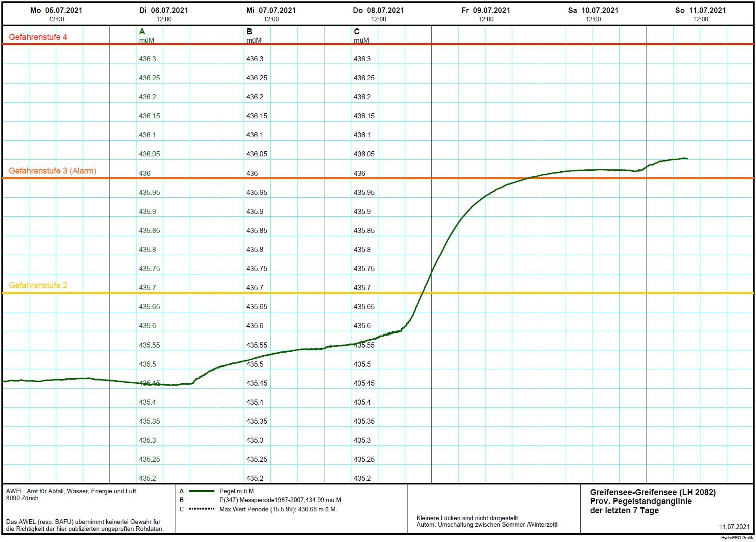Click the Fr 09.07.2021 date header

(486, 11)
